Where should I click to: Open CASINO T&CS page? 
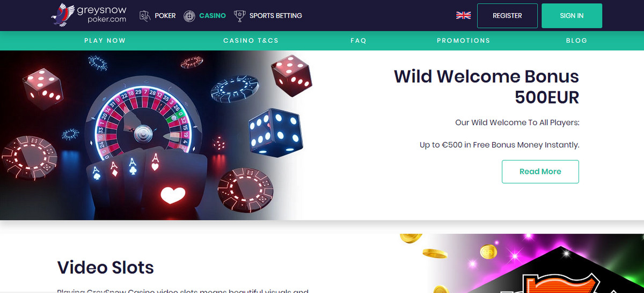pos(251,41)
